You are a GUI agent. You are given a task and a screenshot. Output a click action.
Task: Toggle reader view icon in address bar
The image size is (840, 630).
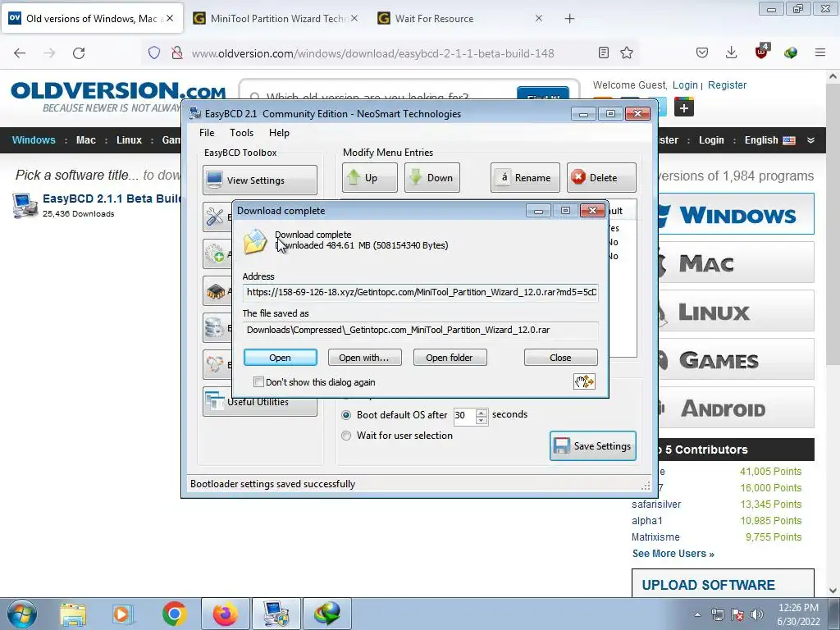pos(604,53)
